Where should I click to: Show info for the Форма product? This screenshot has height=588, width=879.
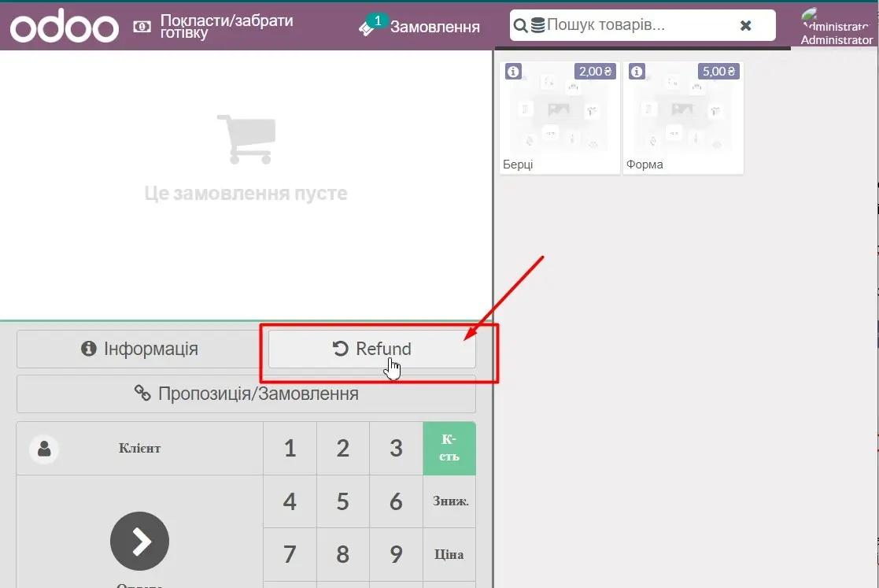click(637, 72)
